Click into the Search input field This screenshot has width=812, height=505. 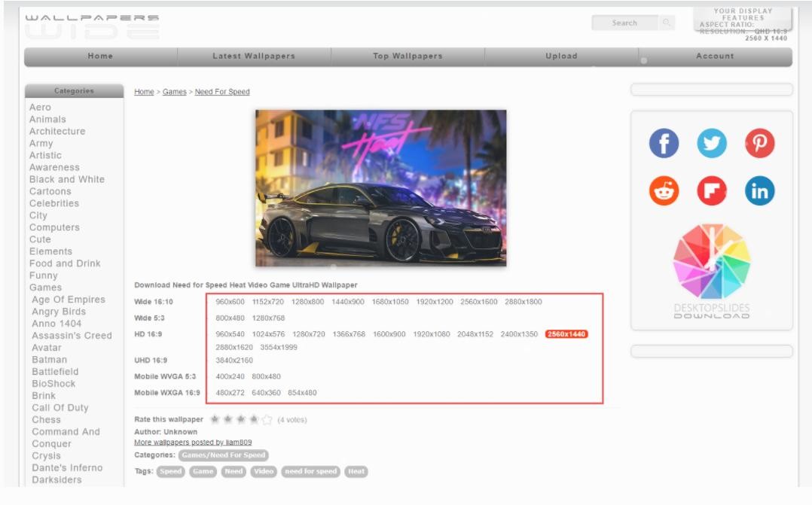coord(624,23)
